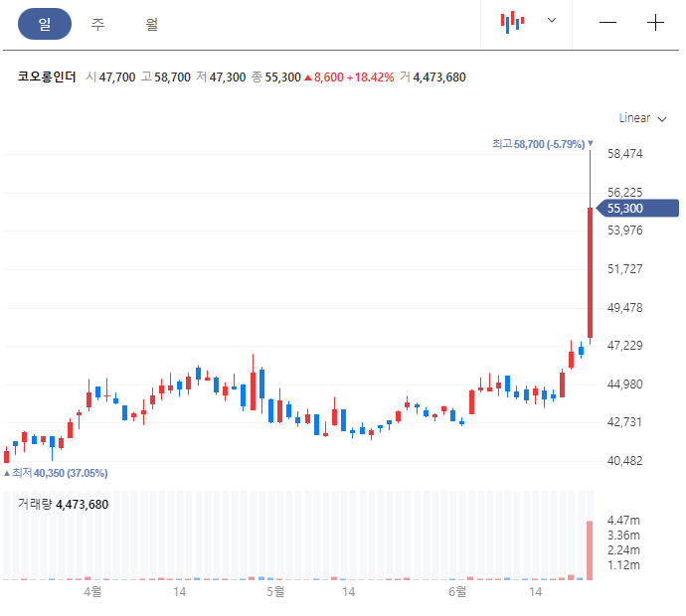Zoom in chart with plus icon
This screenshot has height=616, width=686.
(x=655, y=22)
